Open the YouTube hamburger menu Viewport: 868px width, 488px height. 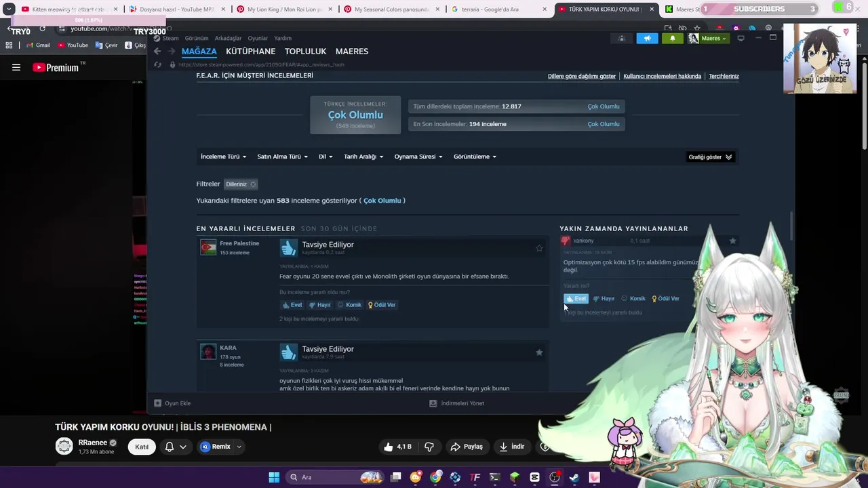[16, 67]
